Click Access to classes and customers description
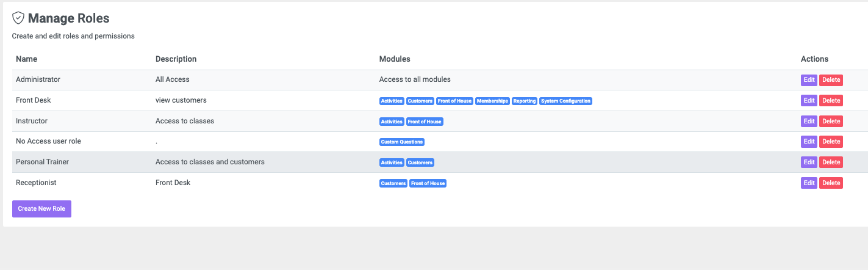 [210, 162]
